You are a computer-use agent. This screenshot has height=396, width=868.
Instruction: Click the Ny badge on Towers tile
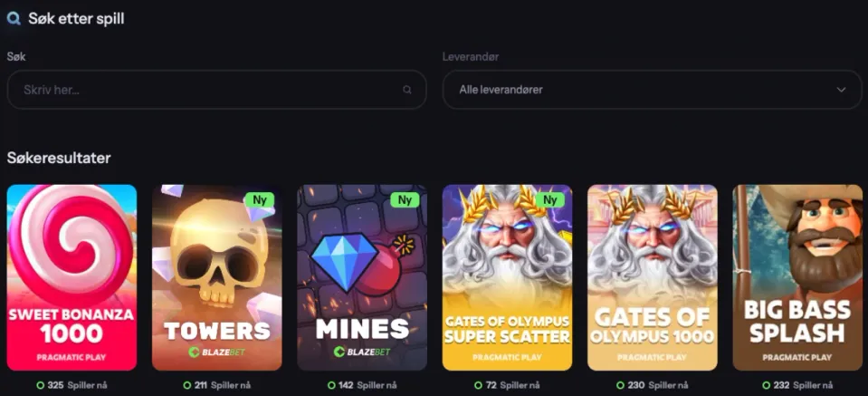pyautogui.click(x=260, y=200)
